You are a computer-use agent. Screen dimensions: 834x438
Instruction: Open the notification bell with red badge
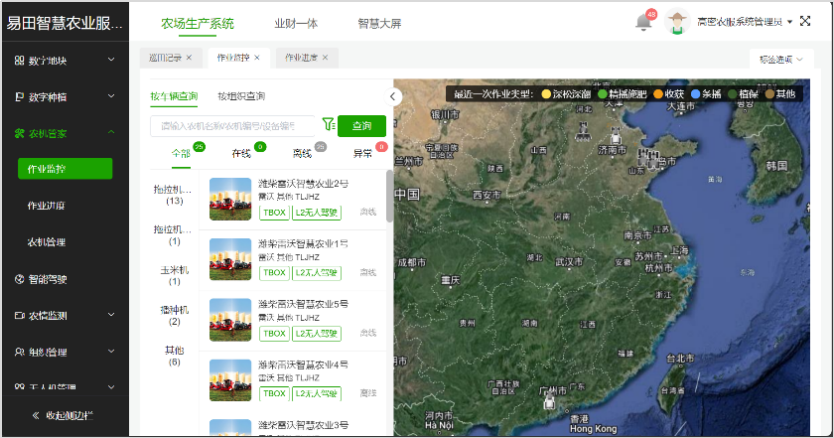644,22
